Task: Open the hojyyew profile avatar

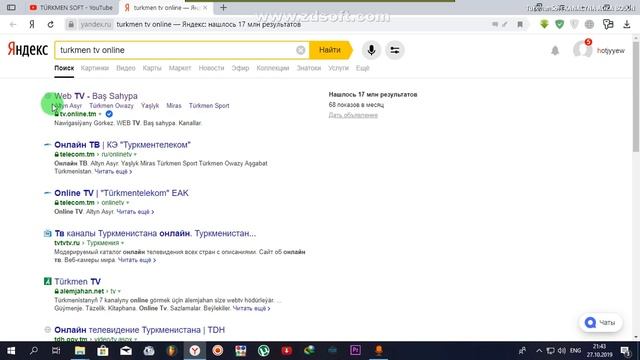Action: coord(582,50)
